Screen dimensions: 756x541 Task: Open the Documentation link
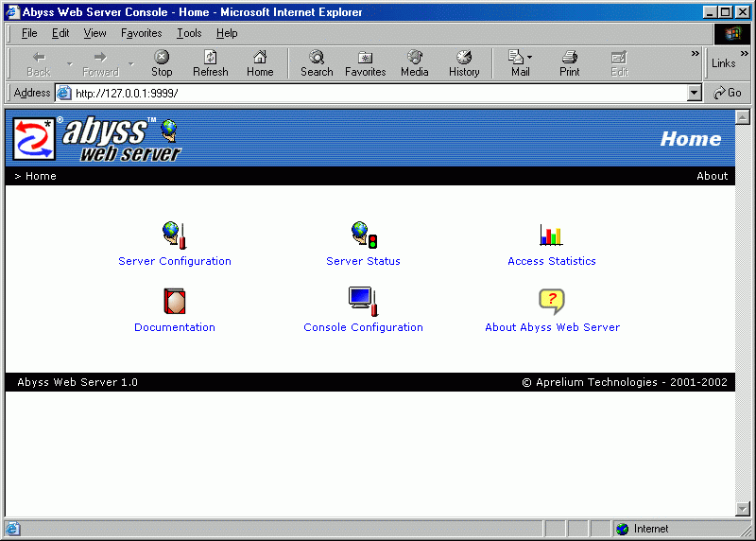tap(175, 327)
